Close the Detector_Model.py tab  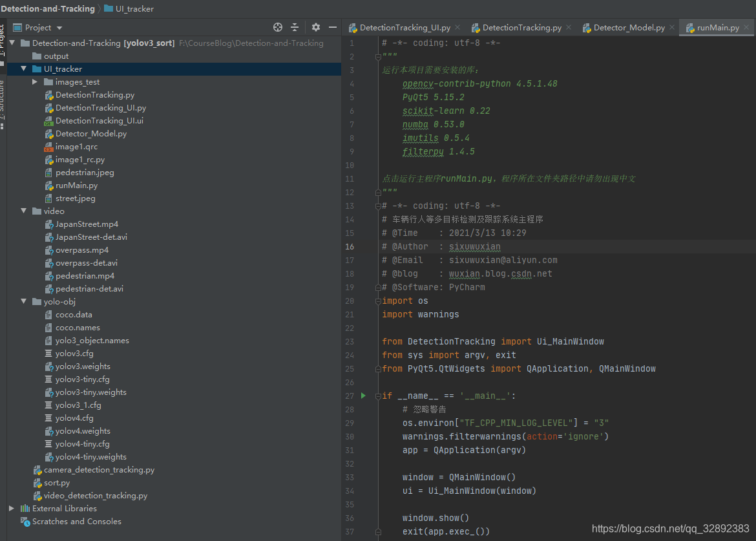pyautogui.click(x=671, y=28)
